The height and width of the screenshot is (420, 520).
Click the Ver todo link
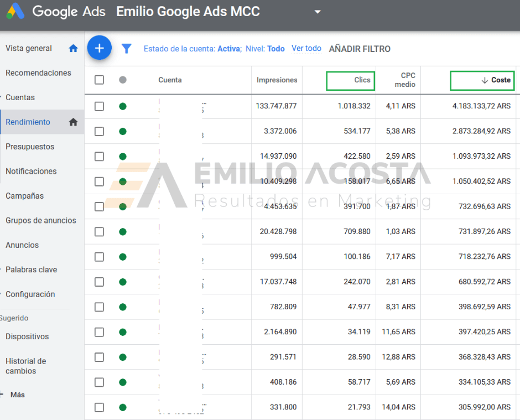pyautogui.click(x=306, y=49)
